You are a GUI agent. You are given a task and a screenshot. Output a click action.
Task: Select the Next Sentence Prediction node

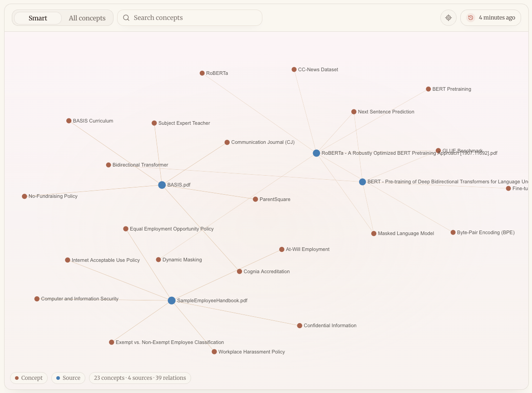pyautogui.click(x=354, y=112)
